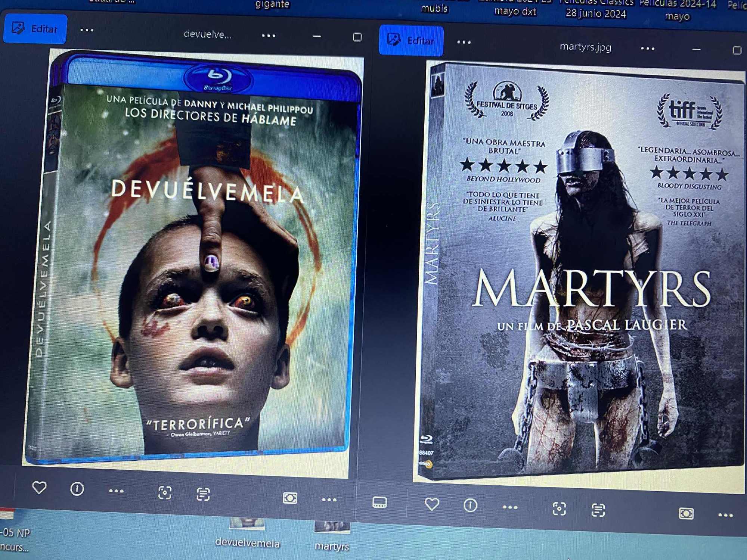The width and height of the screenshot is (747, 560).
Task: Favorite the Devuélvemela image with heart icon
Action: click(x=39, y=488)
